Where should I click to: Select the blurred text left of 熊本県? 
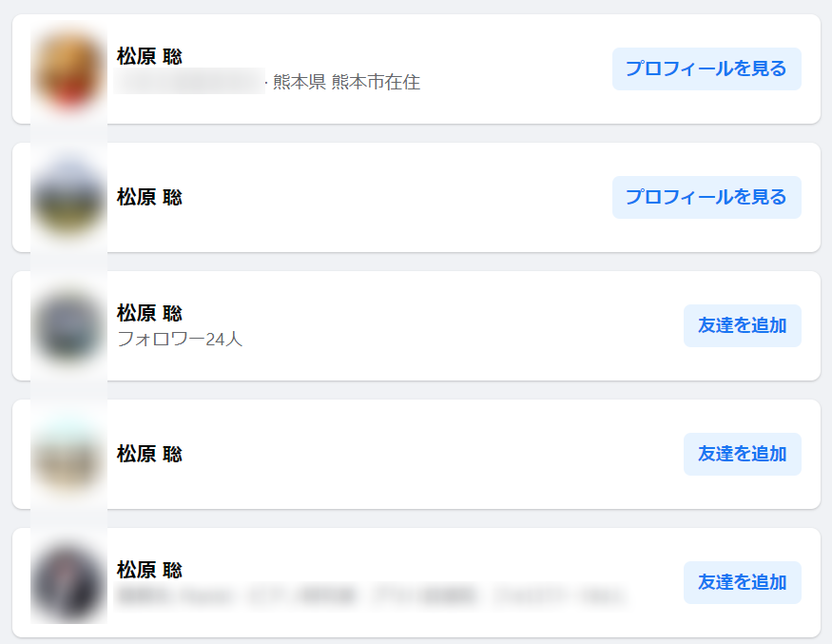point(189,81)
